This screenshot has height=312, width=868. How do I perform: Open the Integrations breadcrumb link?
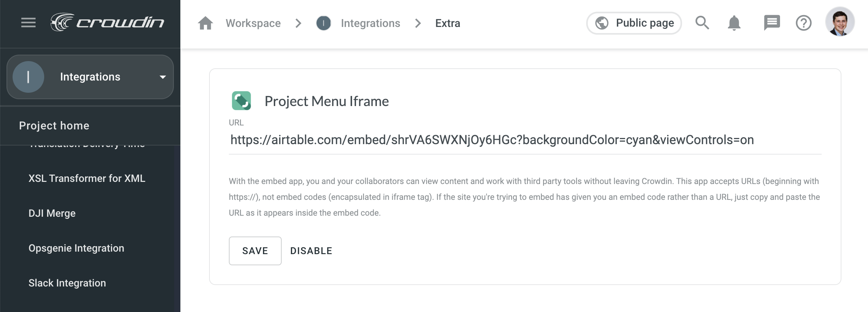coord(370,23)
